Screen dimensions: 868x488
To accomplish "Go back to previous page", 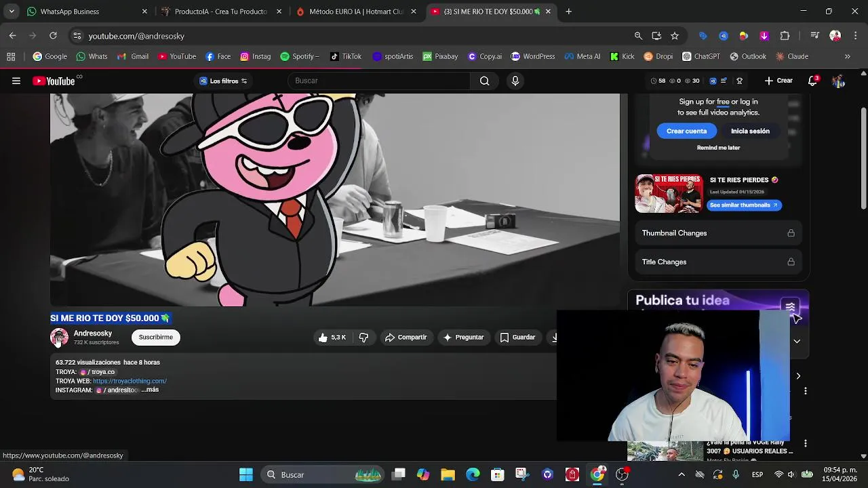I will (12, 36).
